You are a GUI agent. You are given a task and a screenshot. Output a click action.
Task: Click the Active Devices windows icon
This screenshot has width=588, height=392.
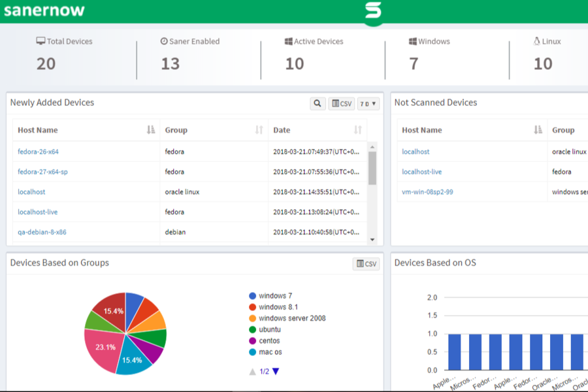(x=288, y=41)
